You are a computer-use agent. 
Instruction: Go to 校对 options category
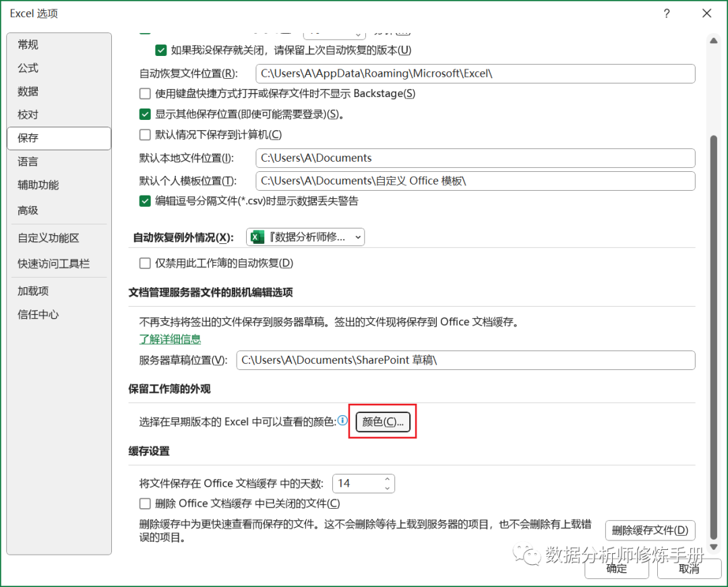point(59,114)
